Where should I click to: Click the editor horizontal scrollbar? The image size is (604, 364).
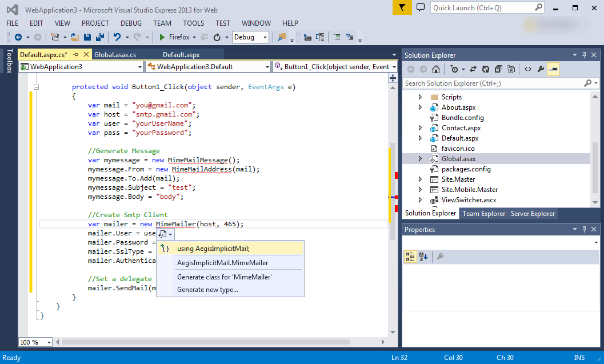coord(206,342)
